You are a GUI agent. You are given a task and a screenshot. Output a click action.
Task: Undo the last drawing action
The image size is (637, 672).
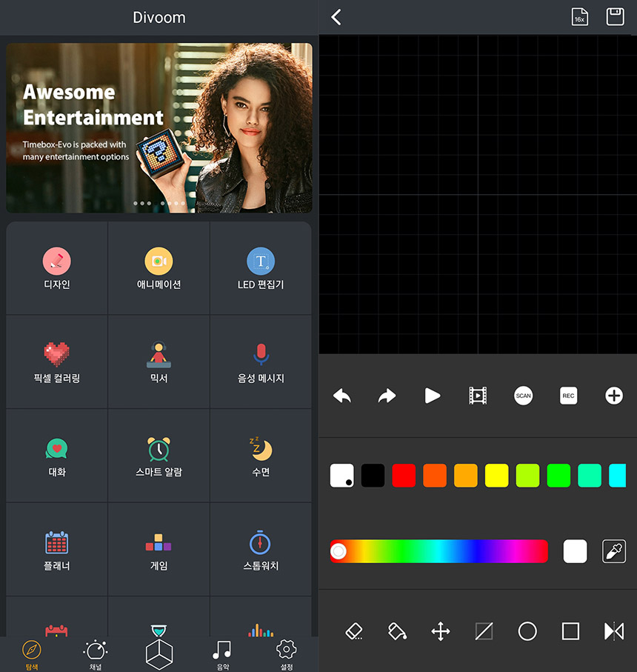tap(342, 396)
